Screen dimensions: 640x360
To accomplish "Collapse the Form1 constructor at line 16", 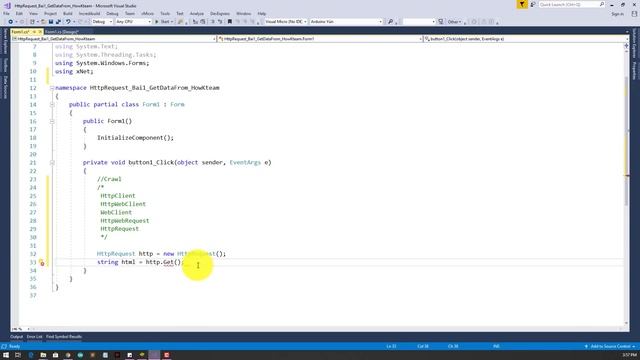I will pyautogui.click(x=52, y=121).
